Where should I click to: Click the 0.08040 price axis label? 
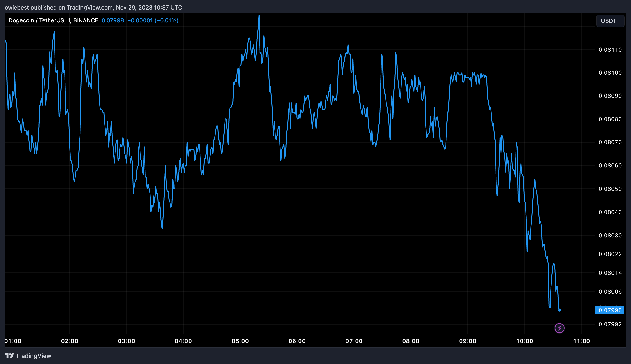tap(610, 212)
